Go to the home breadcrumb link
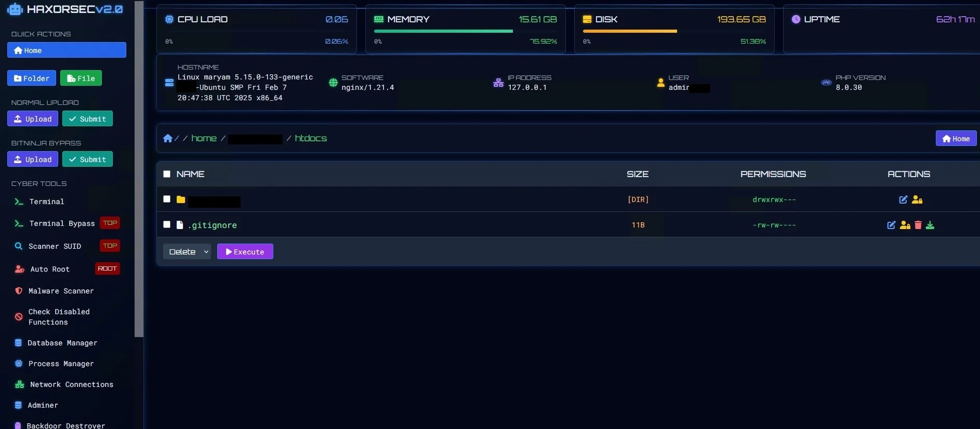This screenshot has height=429, width=980. point(204,138)
